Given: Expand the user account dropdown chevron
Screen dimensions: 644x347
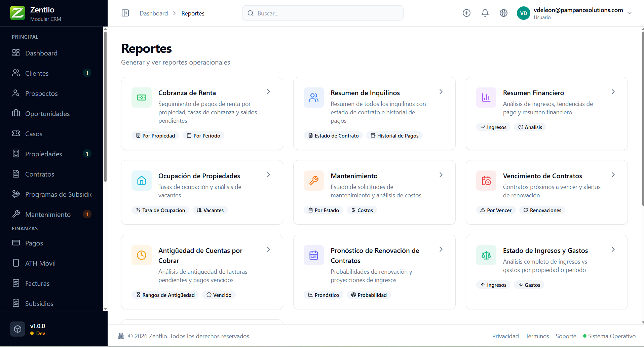Looking at the screenshot, I should coord(630,13).
